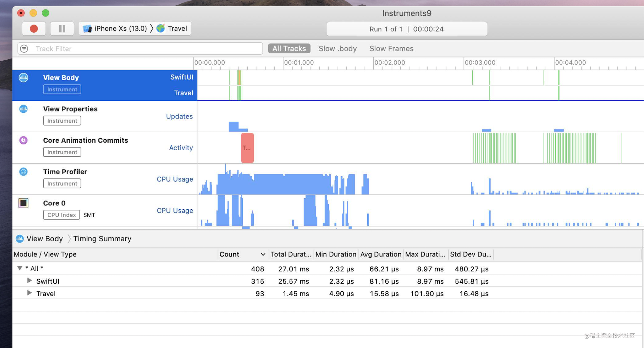Screen dimensions: 644x348
Task: Sort by Count column header
Action: point(243,254)
